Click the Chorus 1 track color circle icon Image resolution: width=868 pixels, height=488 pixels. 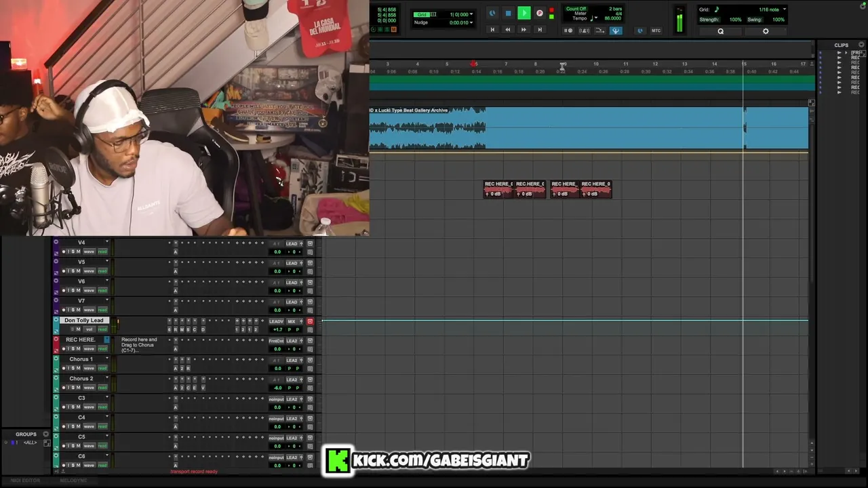coord(56,359)
